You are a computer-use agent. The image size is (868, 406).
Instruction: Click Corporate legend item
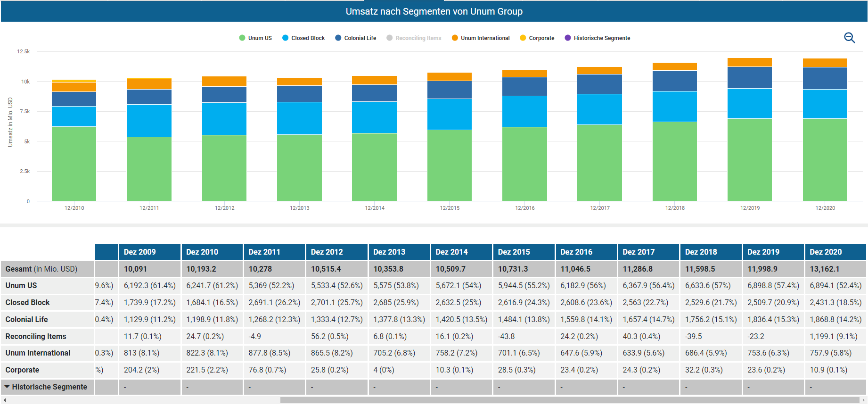tap(537, 38)
